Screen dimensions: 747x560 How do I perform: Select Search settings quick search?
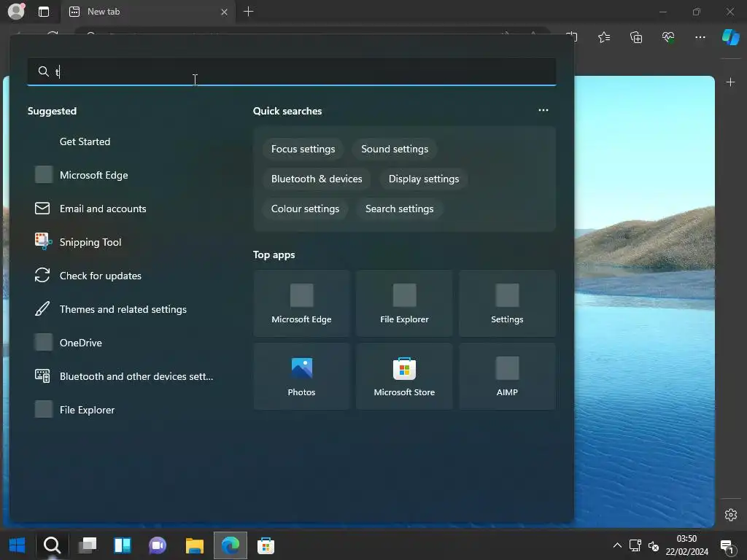(399, 209)
